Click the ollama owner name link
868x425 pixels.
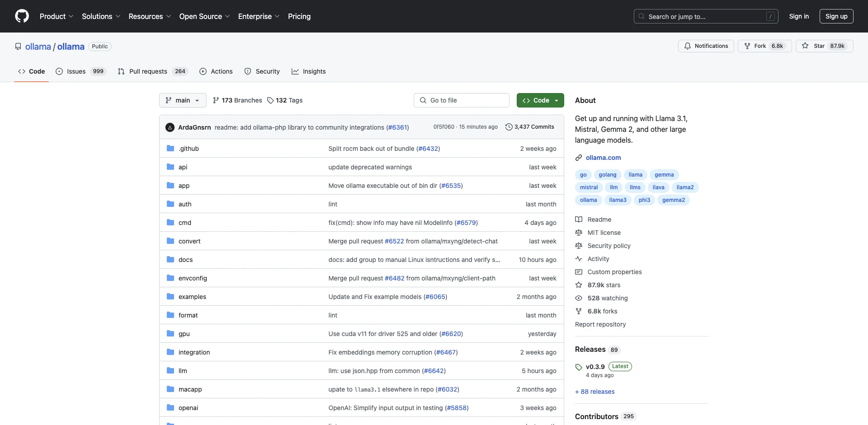click(x=38, y=47)
